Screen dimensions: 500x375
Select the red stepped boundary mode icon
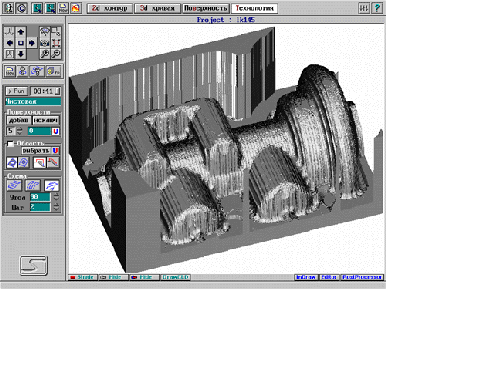coord(53,163)
